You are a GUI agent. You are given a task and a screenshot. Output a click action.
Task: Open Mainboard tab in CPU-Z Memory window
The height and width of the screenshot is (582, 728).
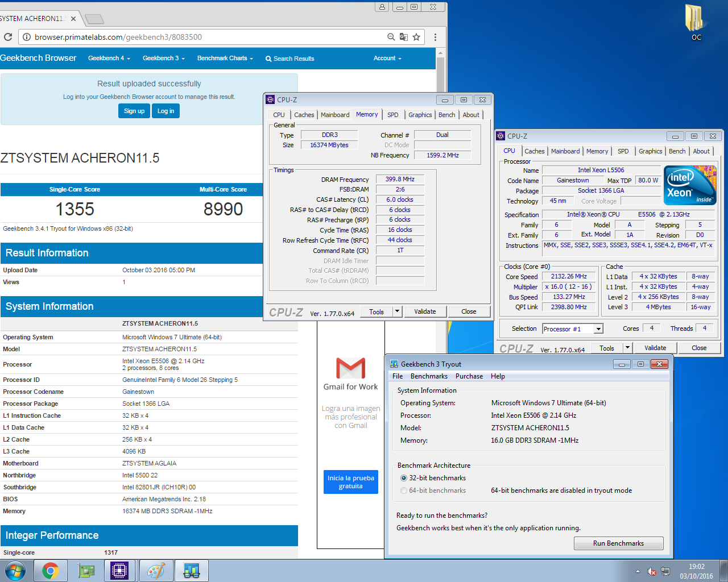pos(335,115)
